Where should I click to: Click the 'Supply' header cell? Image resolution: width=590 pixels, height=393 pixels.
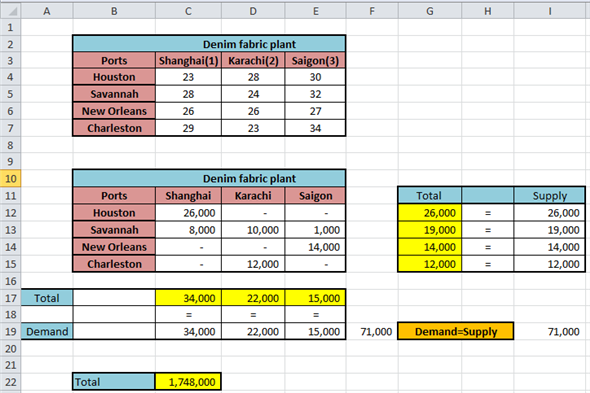pos(550,196)
